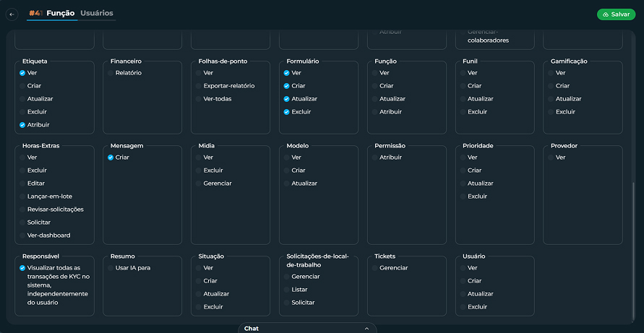Screen dimensions: 644x333
Task: Click the permissions list vertical scrollbar
Action: pyautogui.click(x=634, y=250)
